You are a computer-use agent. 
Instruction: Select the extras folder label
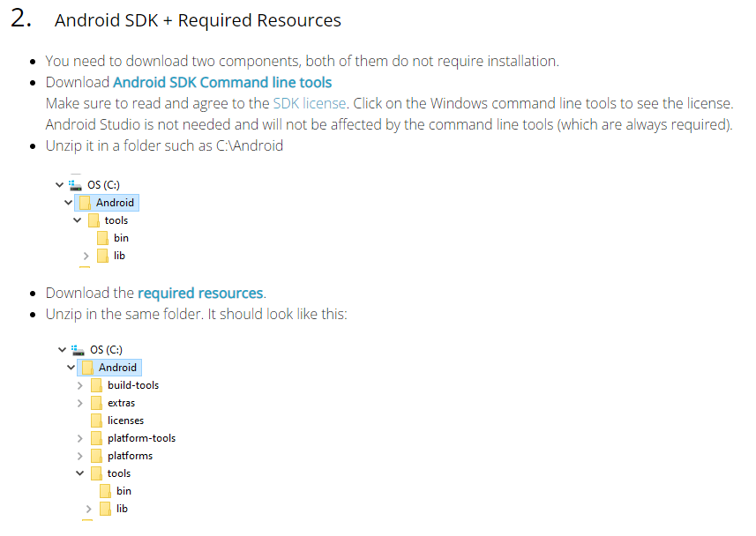[x=121, y=403]
